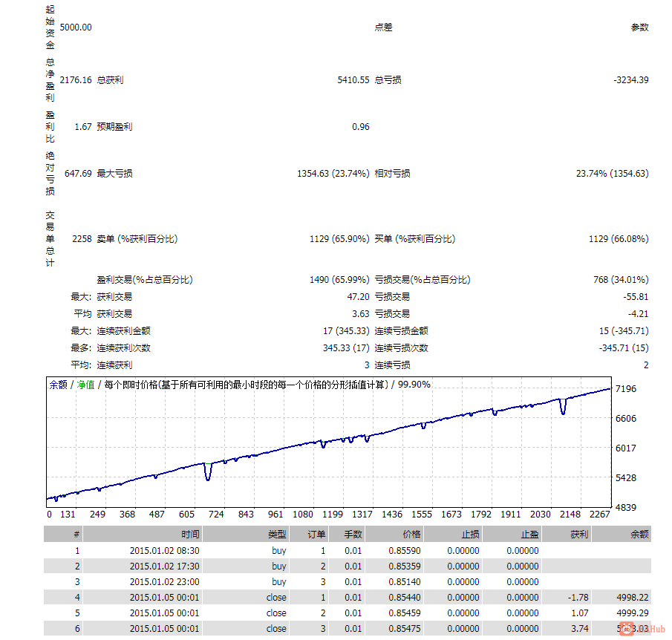Click long positions value 1129 (66.08%)
Image resolution: width=672 pixels, height=640 pixels.
[619, 239]
